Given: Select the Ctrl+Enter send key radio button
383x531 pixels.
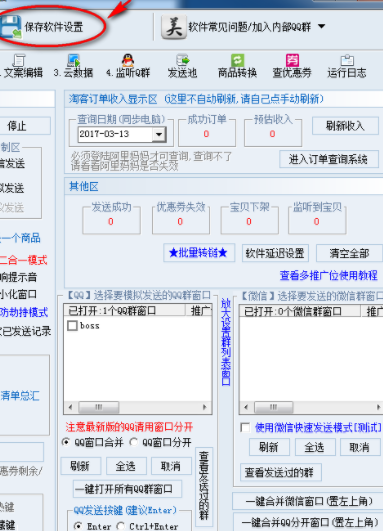Looking at the screenshot, I should 121,526.
